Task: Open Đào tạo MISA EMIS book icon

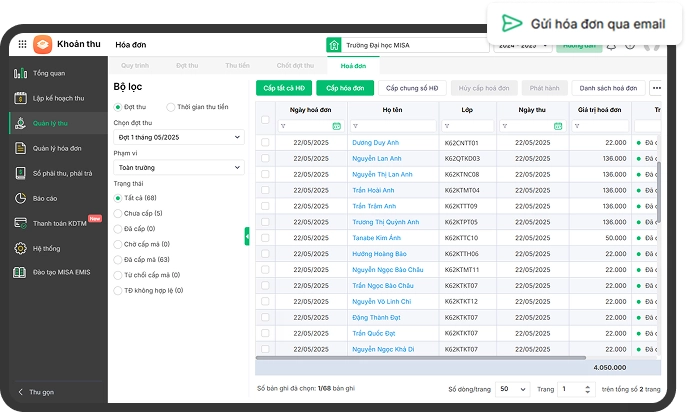Action: (x=20, y=272)
